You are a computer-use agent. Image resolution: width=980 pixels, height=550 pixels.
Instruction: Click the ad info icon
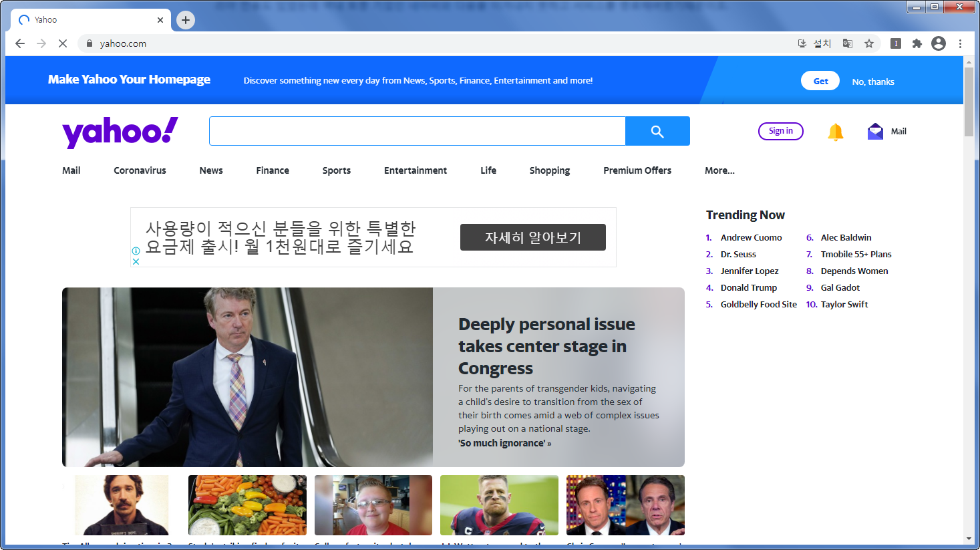point(136,251)
